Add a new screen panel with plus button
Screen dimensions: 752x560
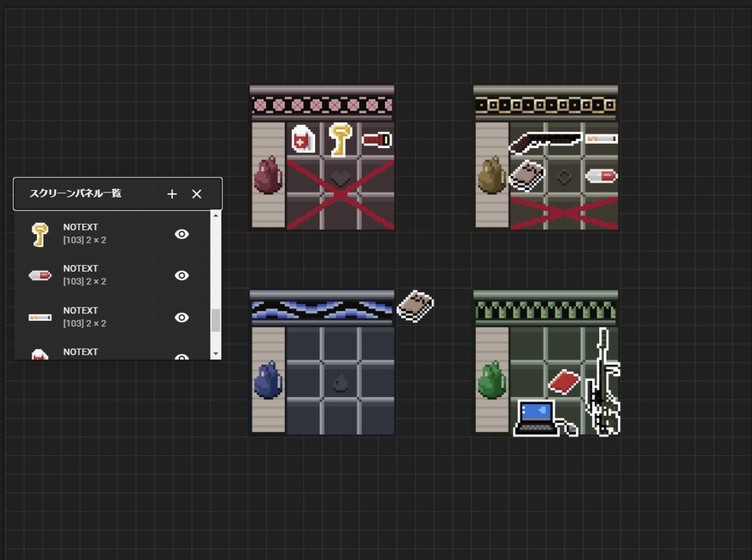172,194
